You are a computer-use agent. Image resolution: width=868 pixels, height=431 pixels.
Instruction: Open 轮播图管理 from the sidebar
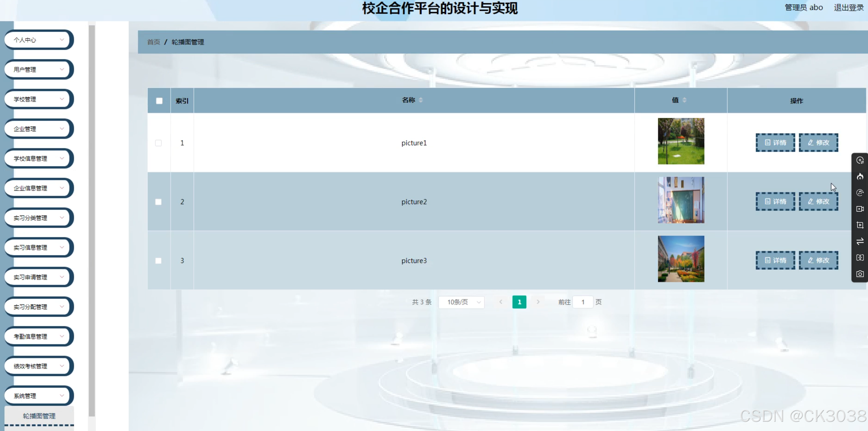[x=39, y=416]
